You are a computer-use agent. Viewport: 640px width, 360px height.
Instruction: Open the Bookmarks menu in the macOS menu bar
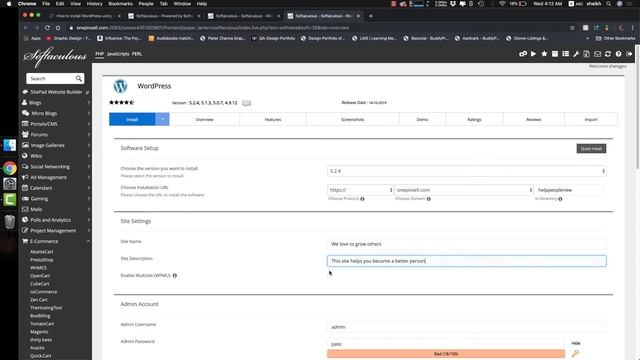(x=120, y=4)
